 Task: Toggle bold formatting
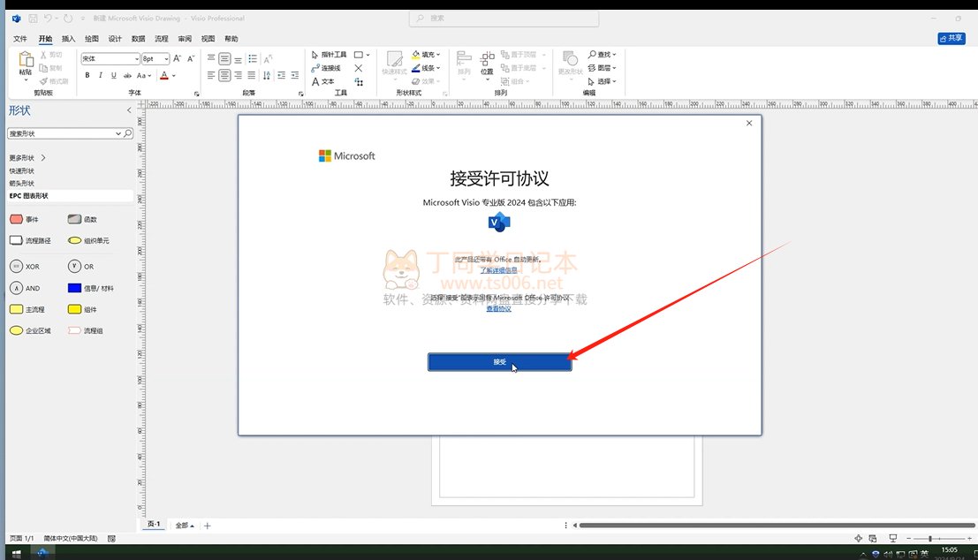click(87, 76)
